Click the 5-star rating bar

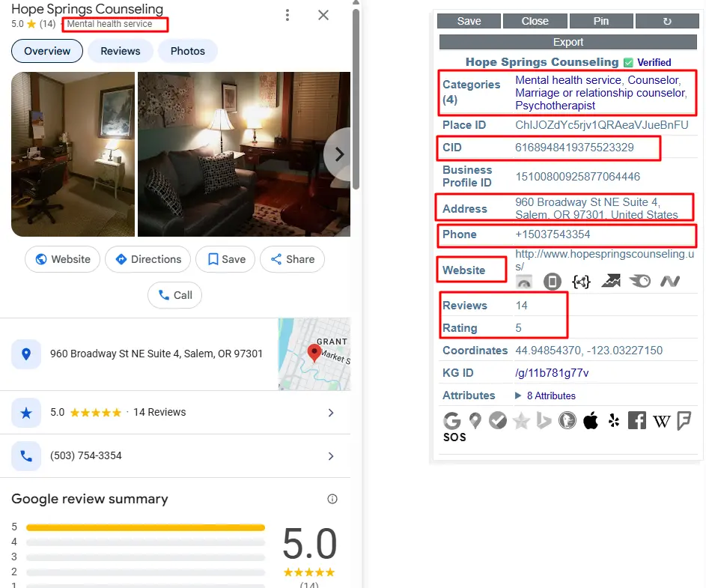click(x=145, y=527)
